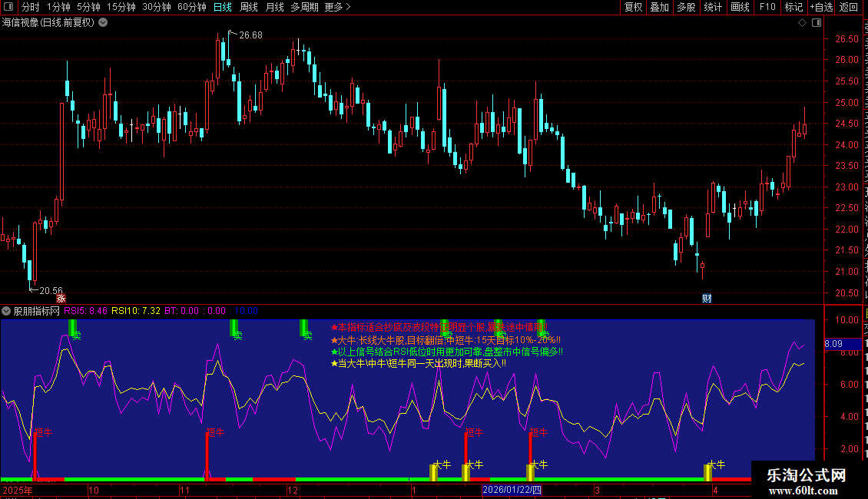
Task: Click the 大牛 signal near month 4
Action: [x=717, y=464]
